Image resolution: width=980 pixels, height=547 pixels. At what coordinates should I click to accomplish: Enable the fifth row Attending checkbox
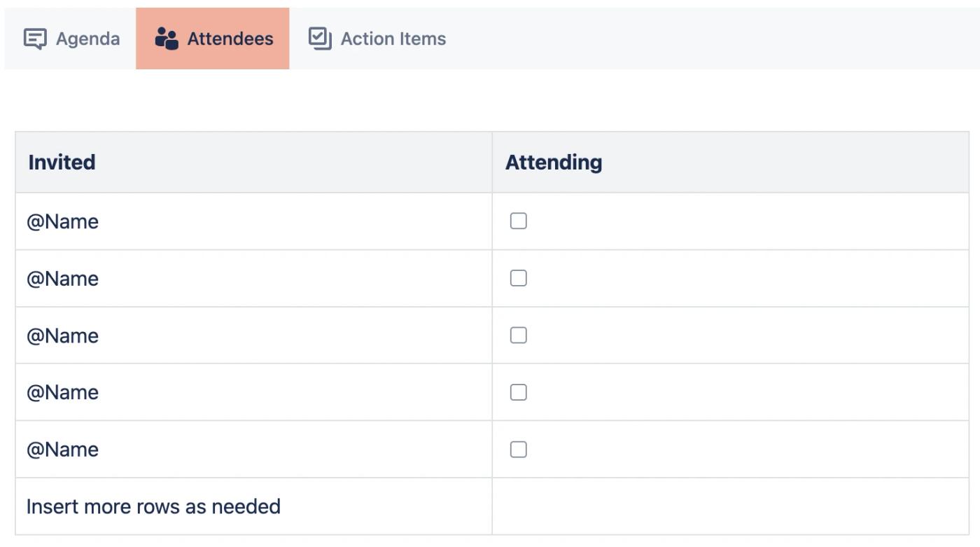pyautogui.click(x=518, y=450)
